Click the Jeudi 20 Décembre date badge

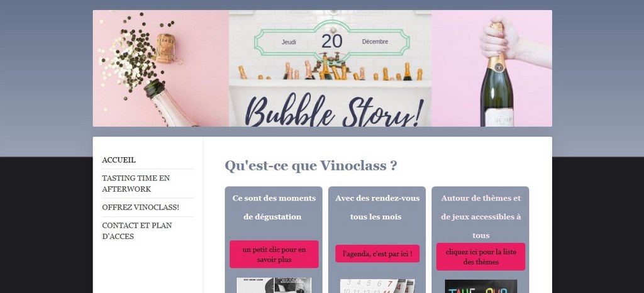point(332,41)
